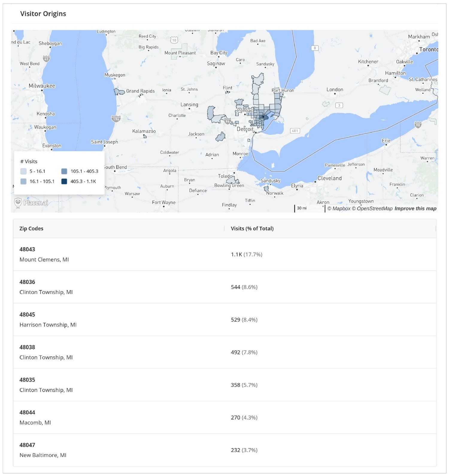
Task: Click the Detroit label on the map
Action: [245, 129]
